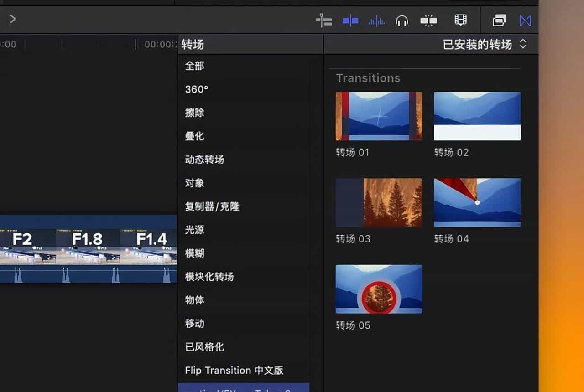Select the 360° transitions category
The width and height of the screenshot is (584, 392).
point(196,89)
